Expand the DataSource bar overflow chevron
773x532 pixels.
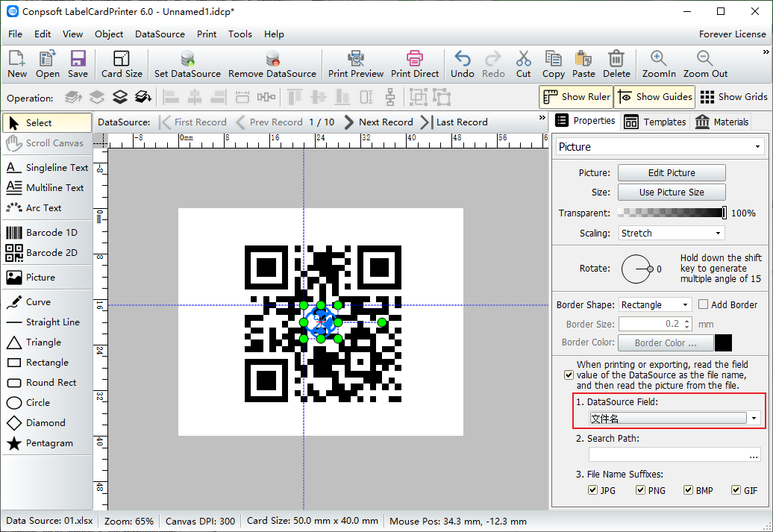pyautogui.click(x=542, y=117)
